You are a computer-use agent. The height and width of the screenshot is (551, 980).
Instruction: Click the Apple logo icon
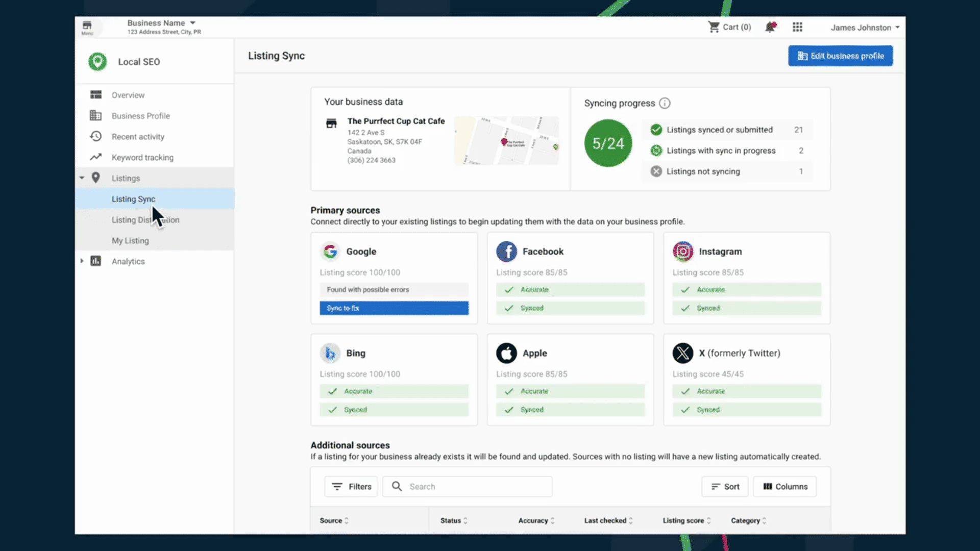click(506, 353)
